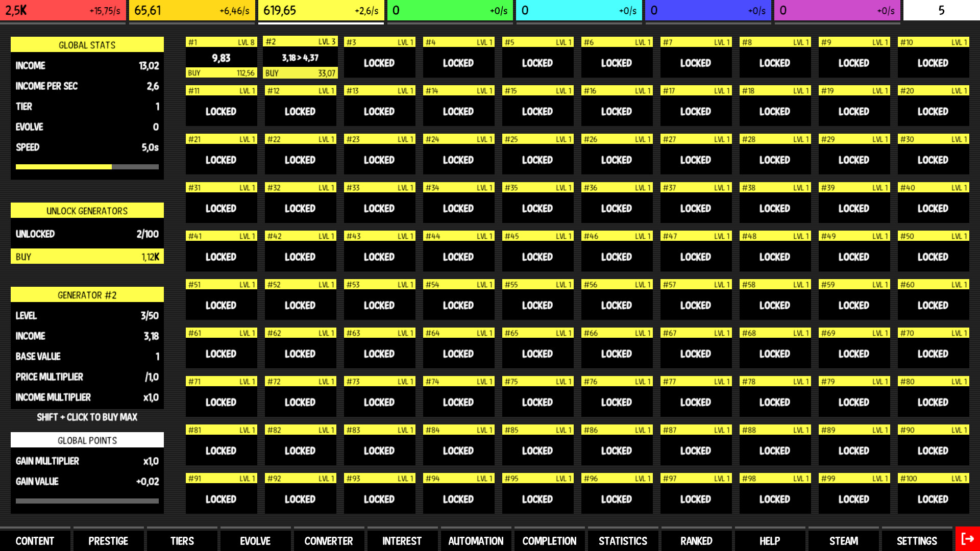Select the red currency bar
The height and width of the screenshot is (551, 980).
tap(63, 11)
